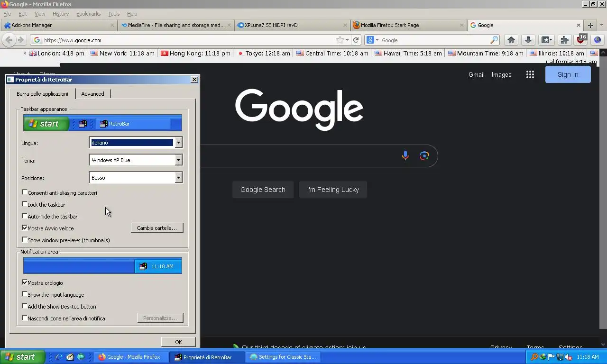Click the second quick launch icon in taskbar
The height and width of the screenshot is (364, 607).
point(70,357)
